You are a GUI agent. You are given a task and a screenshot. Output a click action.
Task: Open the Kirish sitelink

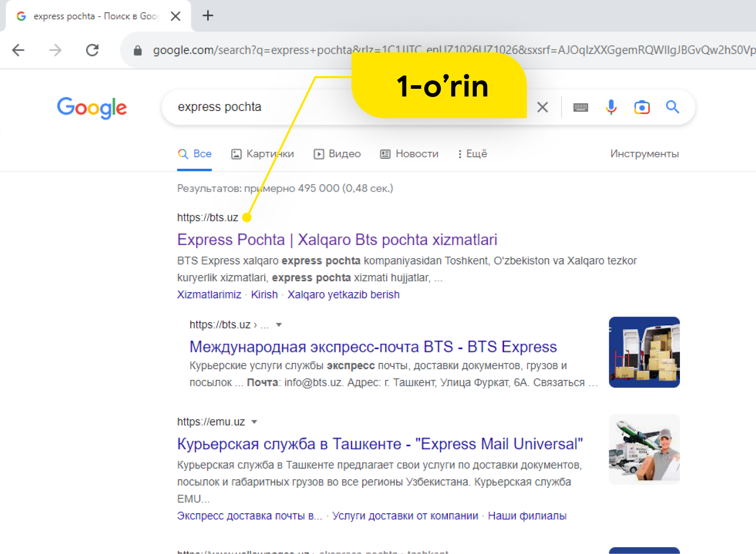click(x=264, y=294)
